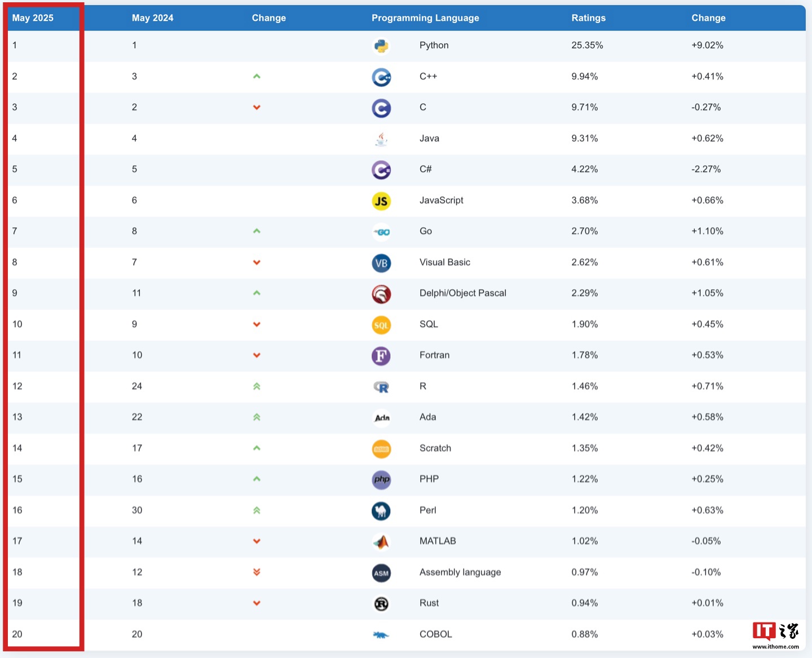Screen dimensions: 812x658
Task: Click the Scratch language name
Action: pos(435,448)
